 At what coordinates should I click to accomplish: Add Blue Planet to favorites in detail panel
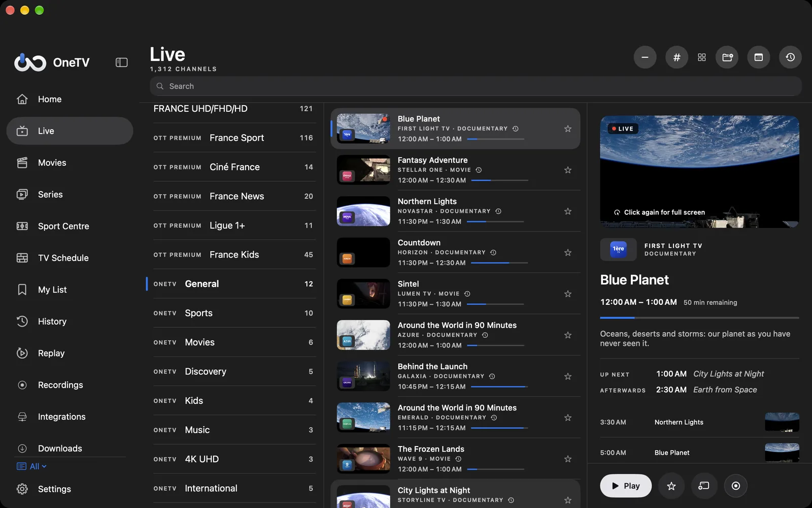(x=671, y=486)
